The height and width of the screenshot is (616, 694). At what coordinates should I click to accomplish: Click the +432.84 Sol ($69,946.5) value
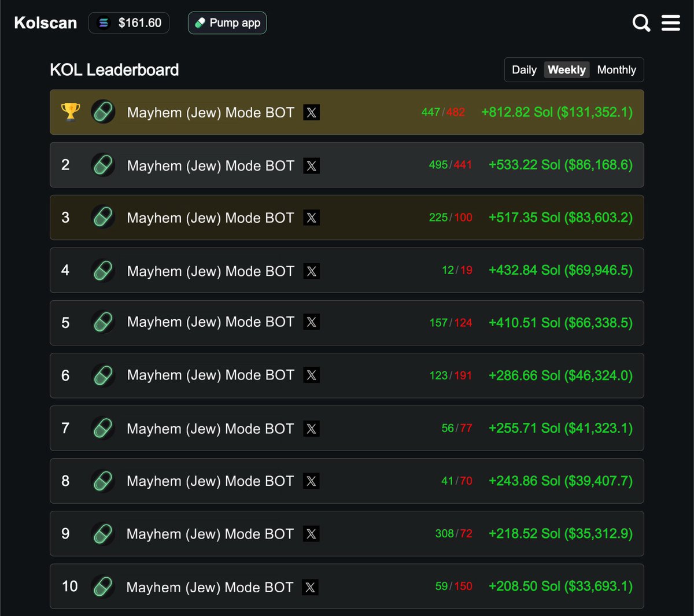pos(560,270)
